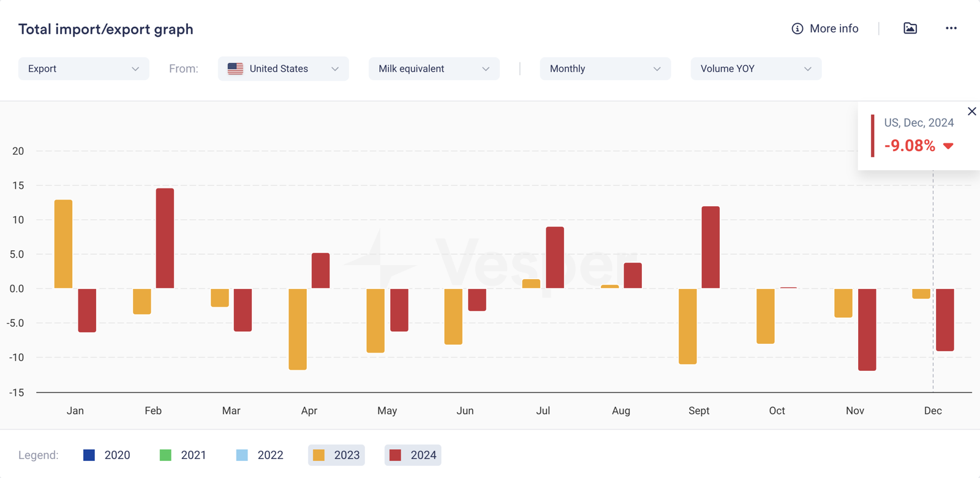Open the Export trade-type dropdown
Image resolution: width=980 pixels, height=478 pixels.
pyautogui.click(x=83, y=69)
